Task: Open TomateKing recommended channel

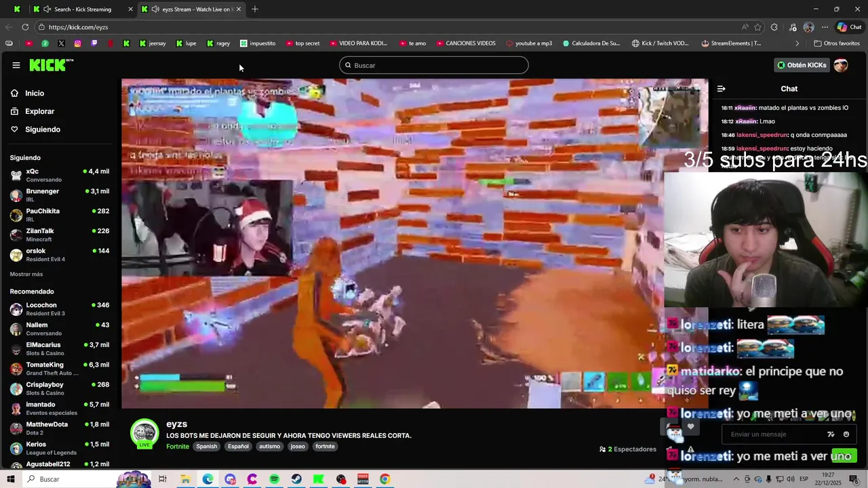Action: coord(60,369)
